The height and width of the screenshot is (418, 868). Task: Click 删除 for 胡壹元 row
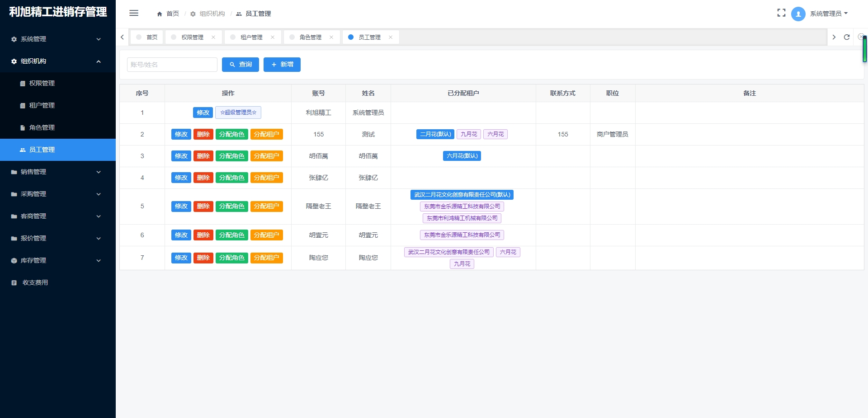coord(203,235)
